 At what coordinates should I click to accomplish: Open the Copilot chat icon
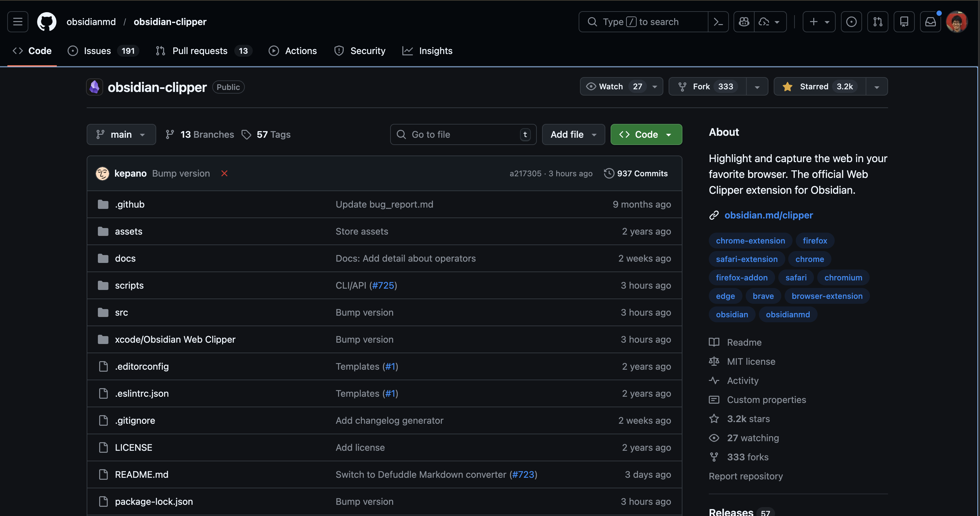(x=744, y=22)
